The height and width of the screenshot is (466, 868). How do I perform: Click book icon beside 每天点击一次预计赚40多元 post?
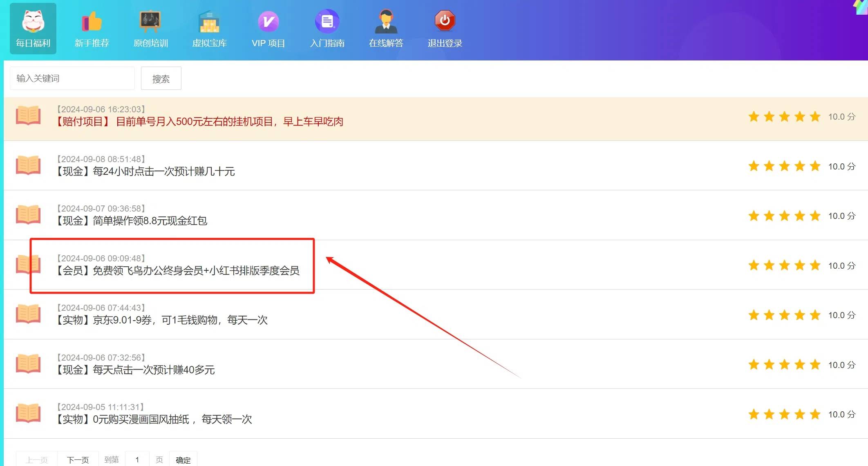28,364
